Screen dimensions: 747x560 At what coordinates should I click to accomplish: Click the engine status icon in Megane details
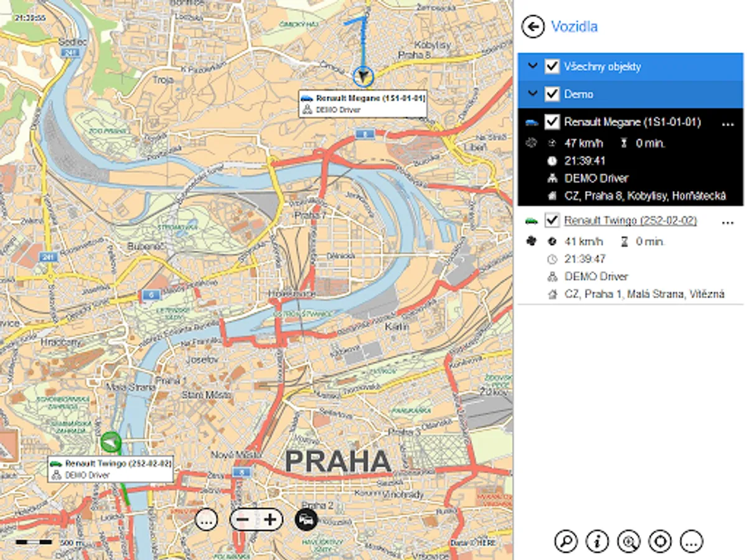pyautogui.click(x=532, y=143)
